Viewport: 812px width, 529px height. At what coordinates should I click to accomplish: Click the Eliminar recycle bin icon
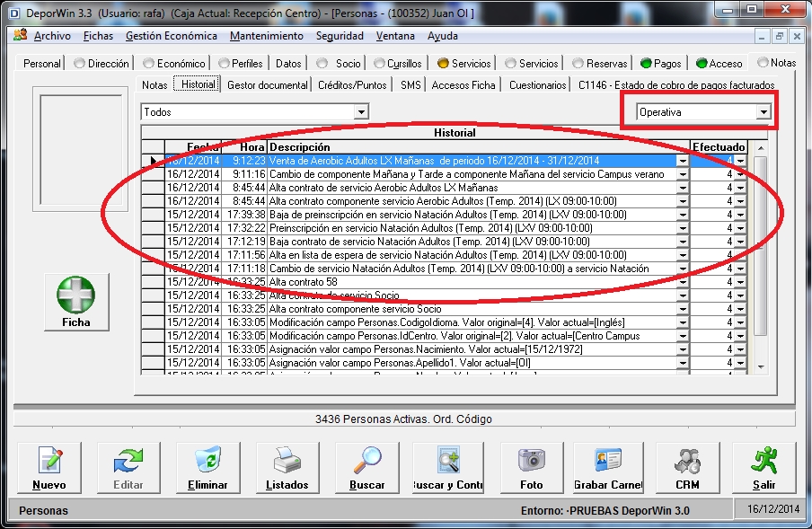coord(207,460)
